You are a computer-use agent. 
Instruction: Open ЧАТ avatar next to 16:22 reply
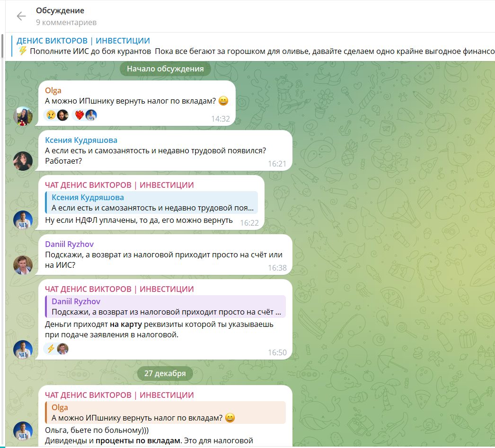(23, 220)
